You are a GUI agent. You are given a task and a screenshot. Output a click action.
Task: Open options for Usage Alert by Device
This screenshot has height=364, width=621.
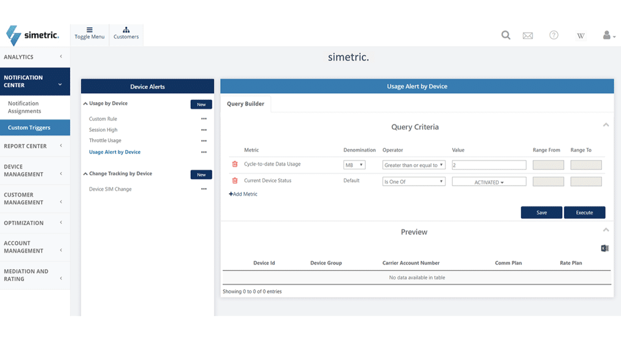point(204,152)
